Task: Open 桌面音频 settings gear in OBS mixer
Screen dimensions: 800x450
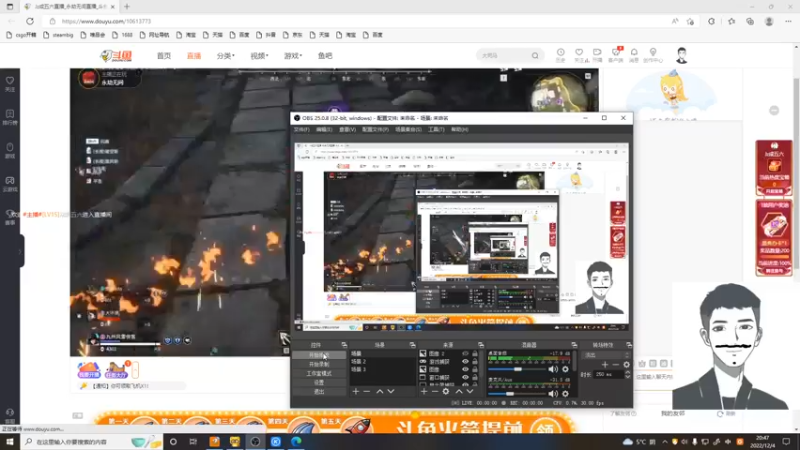Action: [x=565, y=369]
